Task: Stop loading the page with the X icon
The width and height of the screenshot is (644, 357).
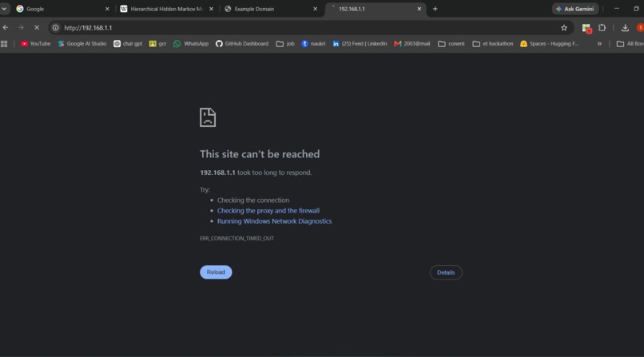Action: pyautogui.click(x=37, y=27)
